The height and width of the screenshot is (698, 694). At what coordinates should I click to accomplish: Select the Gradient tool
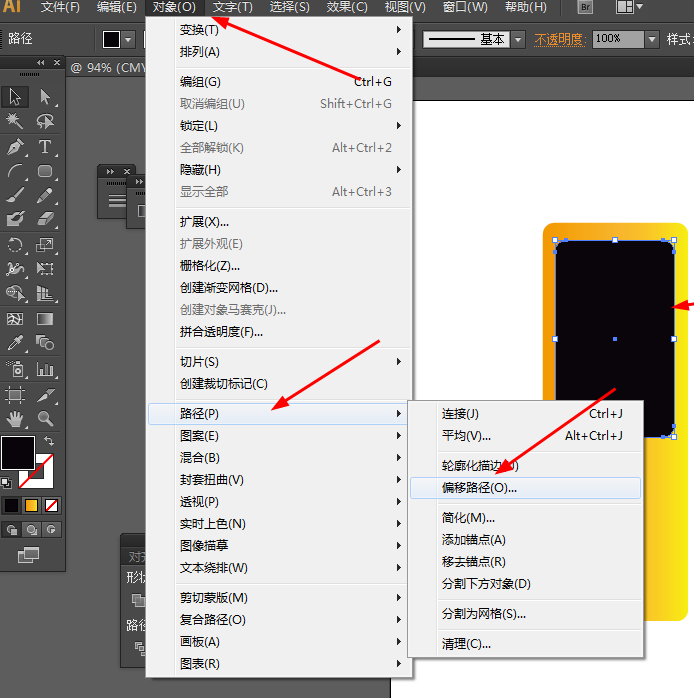tap(45, 319)
